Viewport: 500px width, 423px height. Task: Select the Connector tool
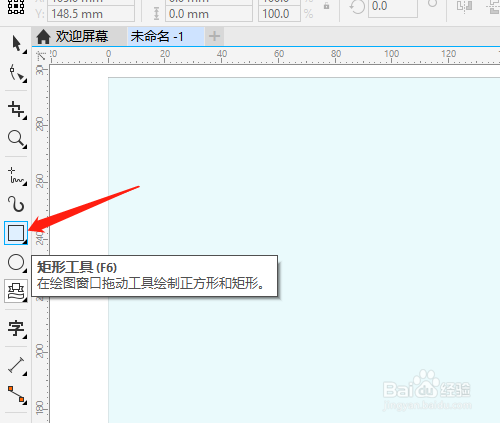click(x=16, y=395)
